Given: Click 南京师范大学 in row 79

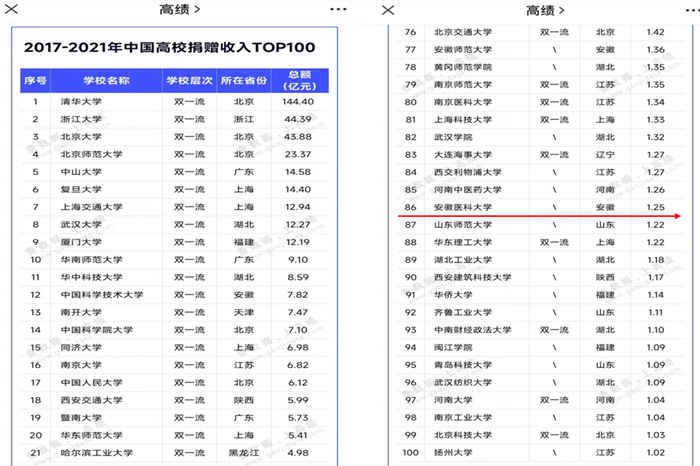Looking at the screenshot, I should 463,84.
